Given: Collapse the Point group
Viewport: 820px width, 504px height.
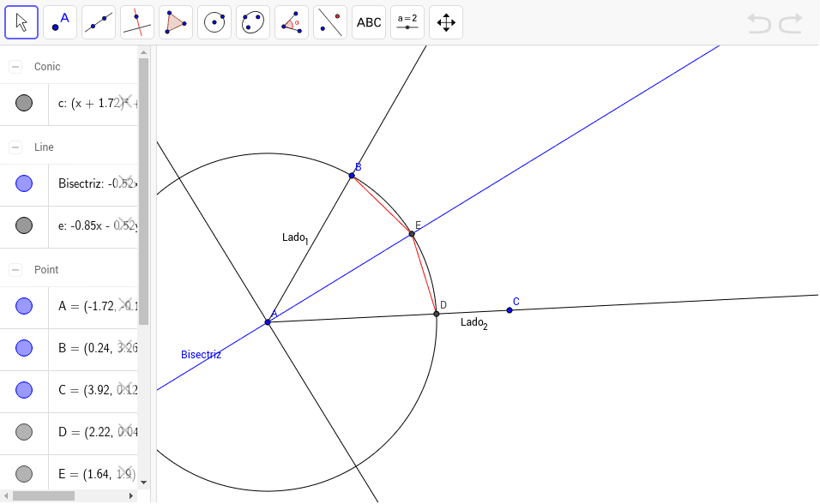Looking at the screenshot, I should (15, 269).
